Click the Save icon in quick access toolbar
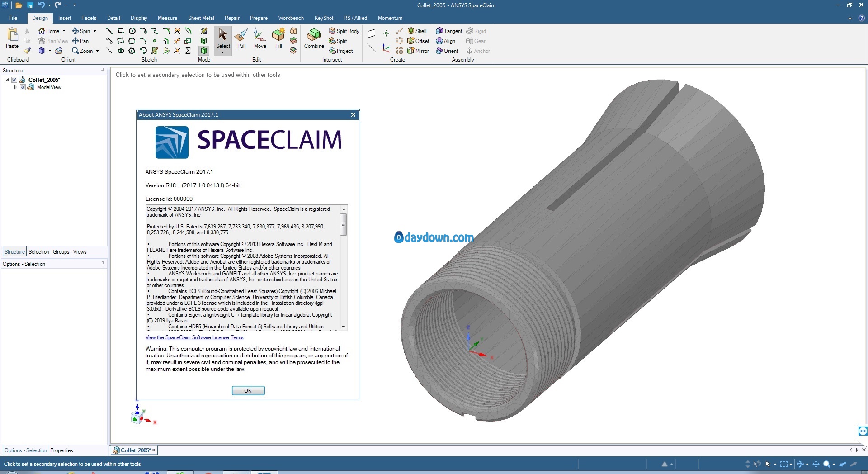 30,5
